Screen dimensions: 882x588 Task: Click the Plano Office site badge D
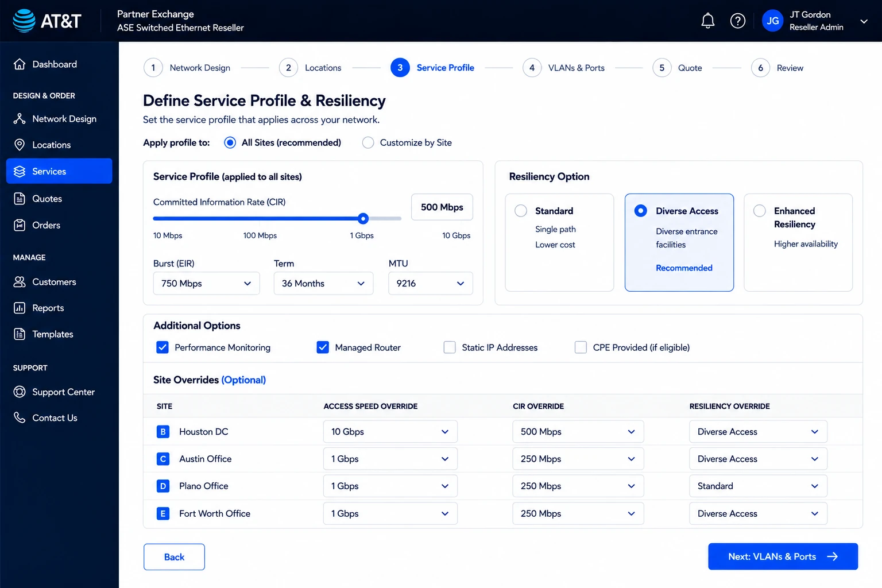tap(163, 486)
